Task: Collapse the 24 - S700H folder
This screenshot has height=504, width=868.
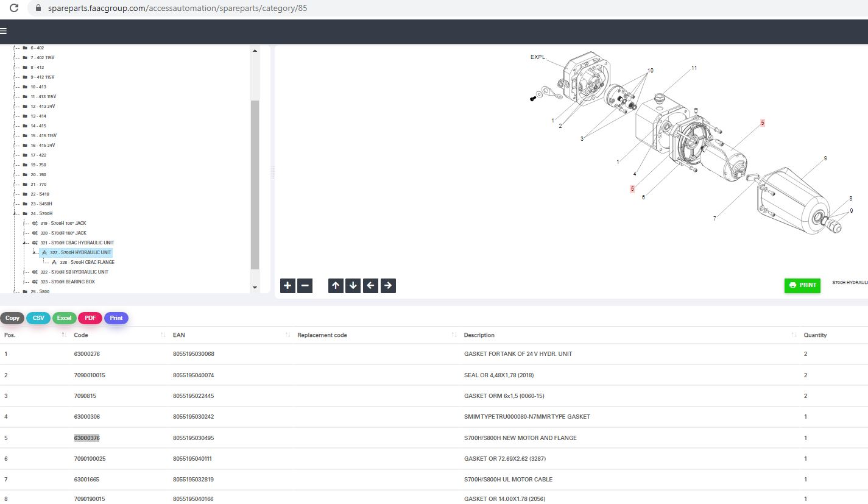Action: click(15, 214)
